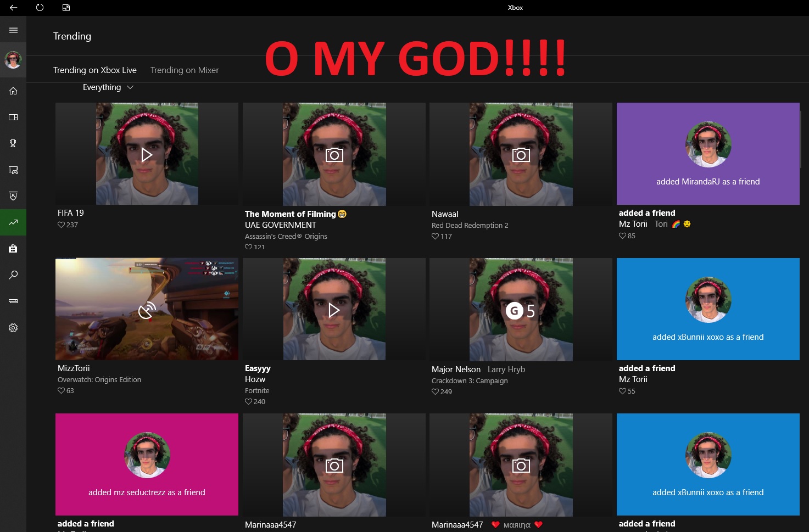The width and height of the screenshot is (809, 532).
Task: Open pink added mz seductrezz card
Action: pyautogui.click(x=147, y=464)
